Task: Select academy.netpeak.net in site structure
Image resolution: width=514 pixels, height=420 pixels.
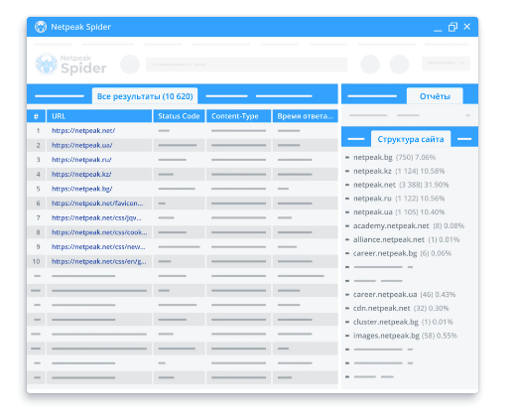Action: (391, 225)
